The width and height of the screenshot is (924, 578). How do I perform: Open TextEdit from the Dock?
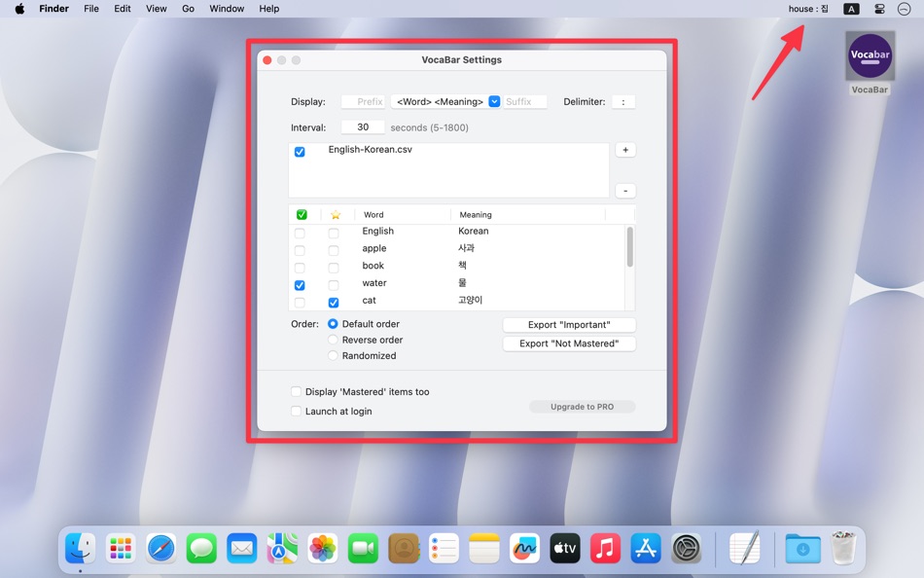click(x=744, y=549)
